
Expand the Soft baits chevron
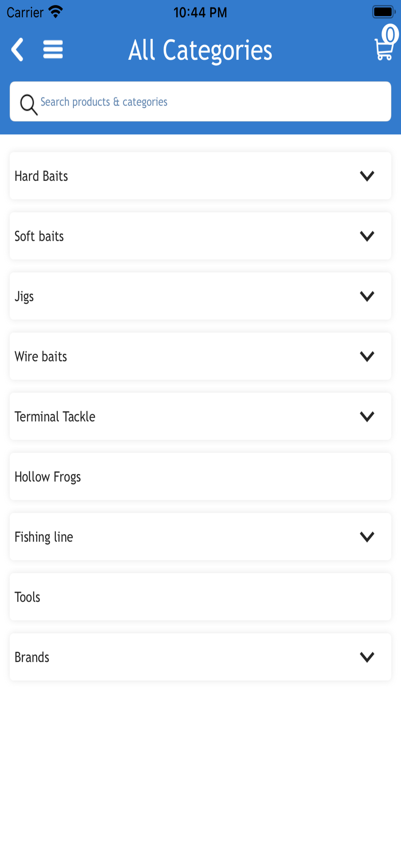tap(367, 236)
